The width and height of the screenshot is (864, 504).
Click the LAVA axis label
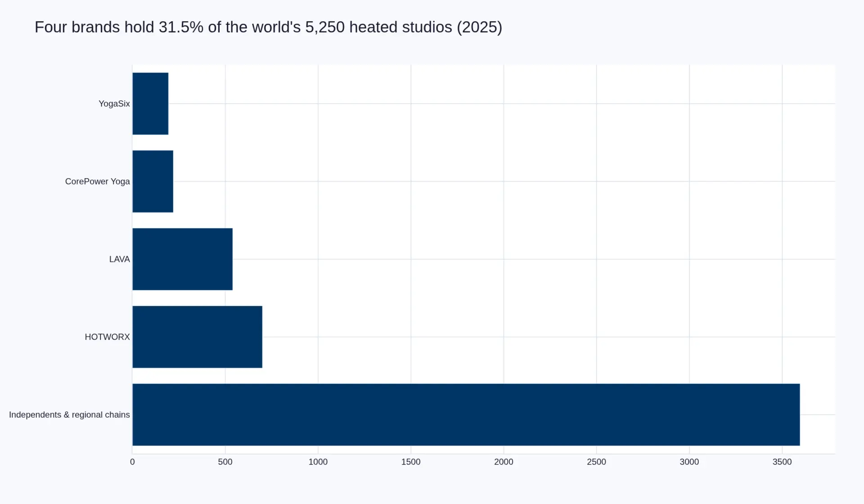tap(119, 259)
